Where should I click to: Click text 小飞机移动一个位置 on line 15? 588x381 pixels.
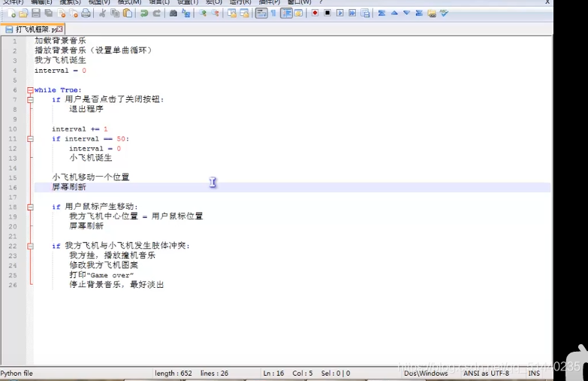[91, 177]
